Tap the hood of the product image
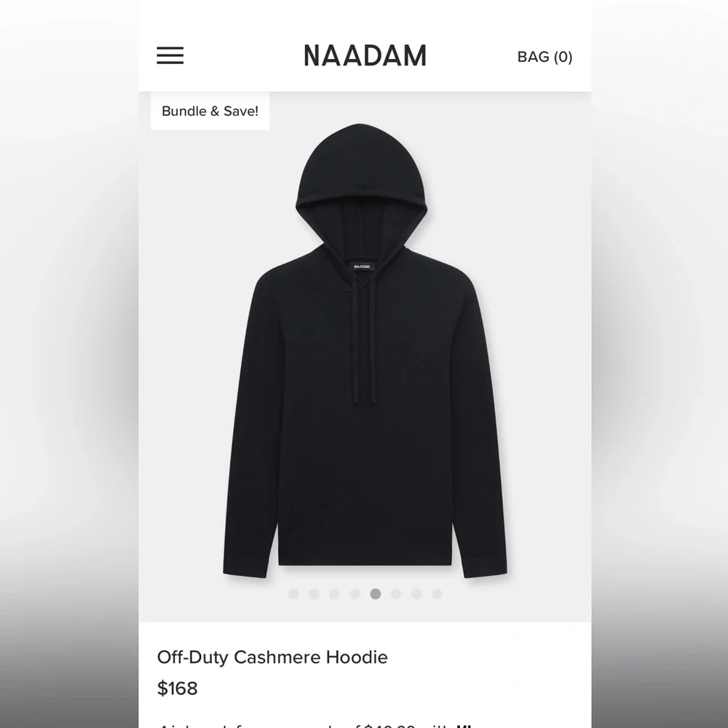Screen dimensions: 728x728 361,186
